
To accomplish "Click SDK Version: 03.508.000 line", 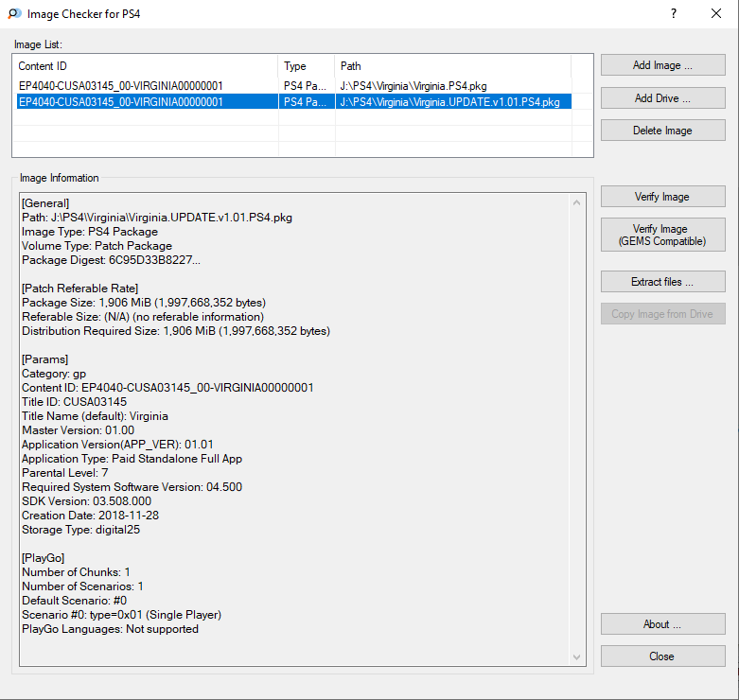I will point(86,501).
